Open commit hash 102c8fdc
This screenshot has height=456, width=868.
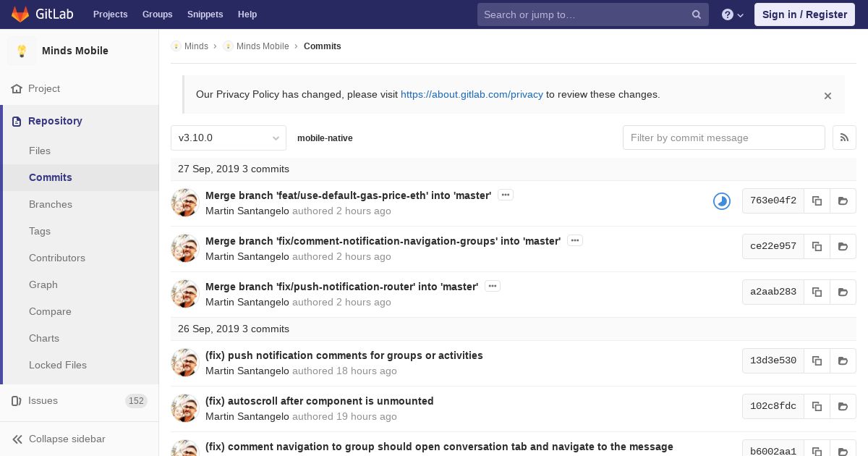(x=773, y=406)
